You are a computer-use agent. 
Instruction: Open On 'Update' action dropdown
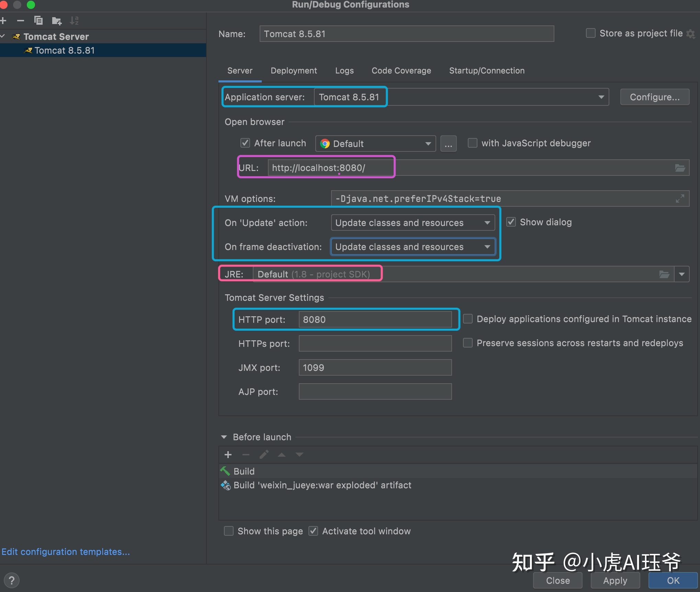pos(413,223)
